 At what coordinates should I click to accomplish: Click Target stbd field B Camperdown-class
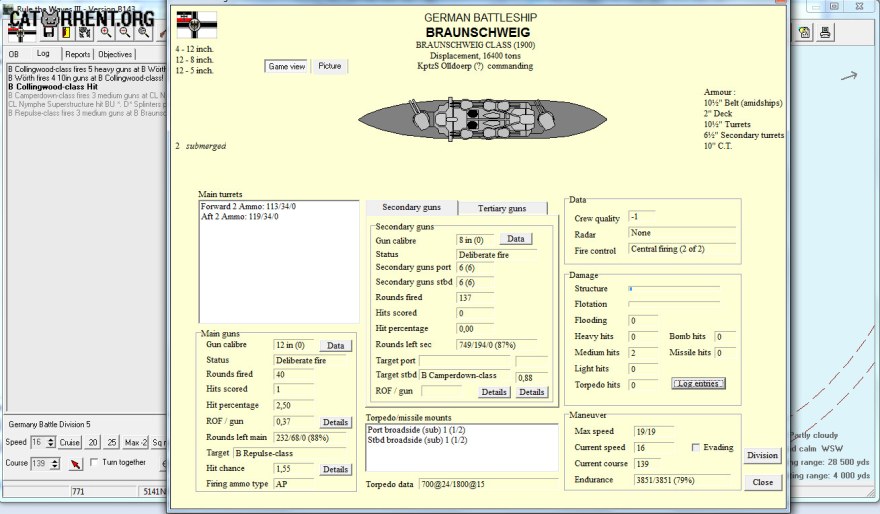tap(465, 375)
